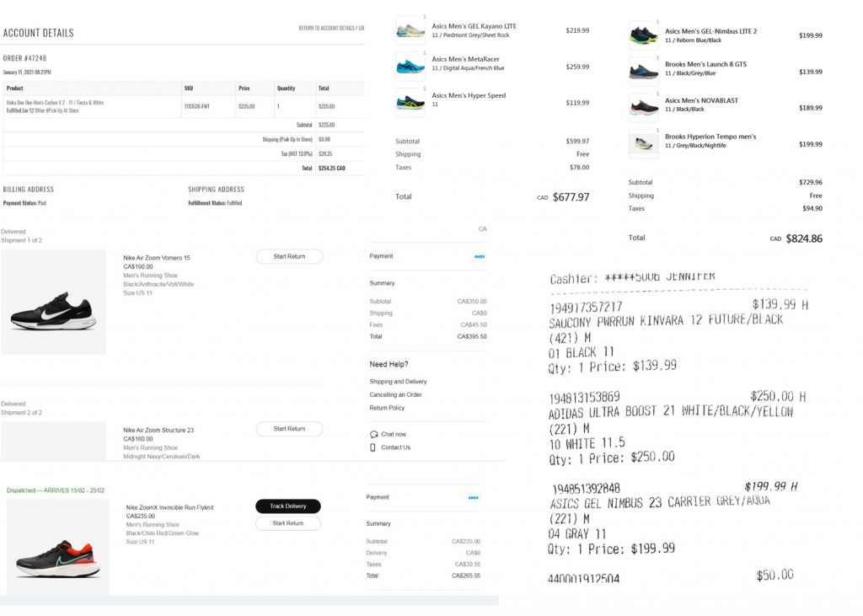Click the Chat now speech bubble icon
The width and height of the screenshot is (863, 616).
click(373, 434)
